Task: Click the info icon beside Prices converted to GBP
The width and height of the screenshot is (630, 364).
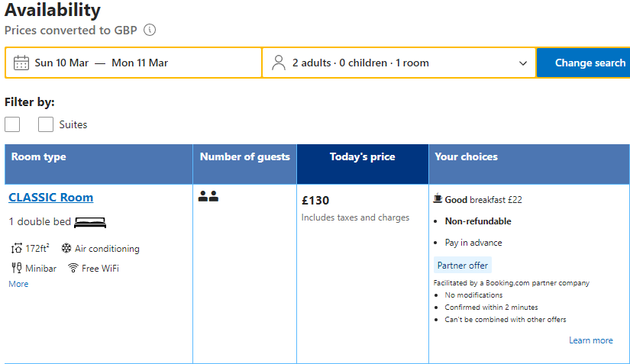Action: [x=150, y=30]
